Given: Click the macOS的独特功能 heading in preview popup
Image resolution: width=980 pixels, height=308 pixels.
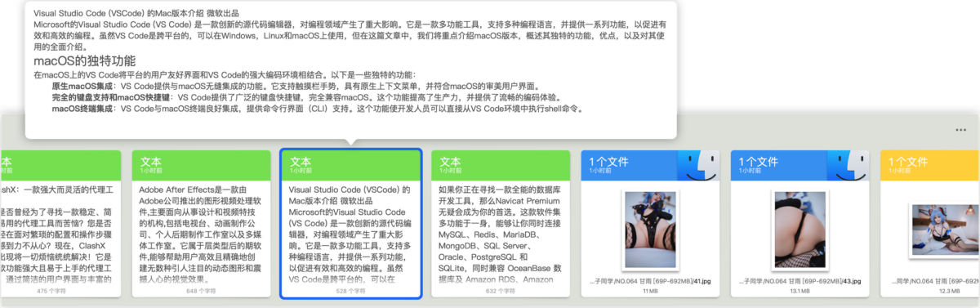Looking at the screenshot, I should tap(85, 61).
